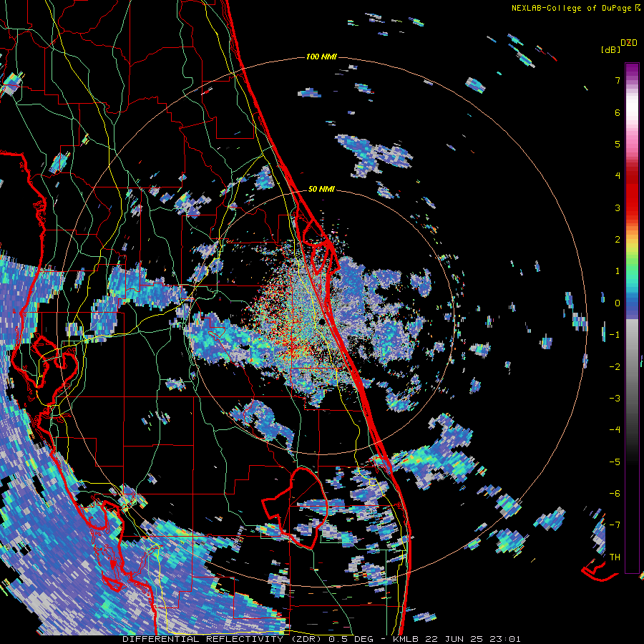The height and width of the screenshot is (644, 644).
Task: Click the 1 value on the color scale
Action: click(618, 271)
